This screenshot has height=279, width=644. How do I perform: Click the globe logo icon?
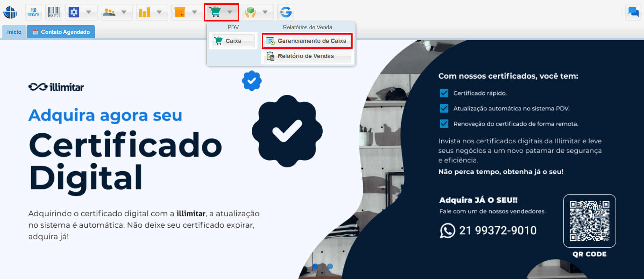point(10,12)
